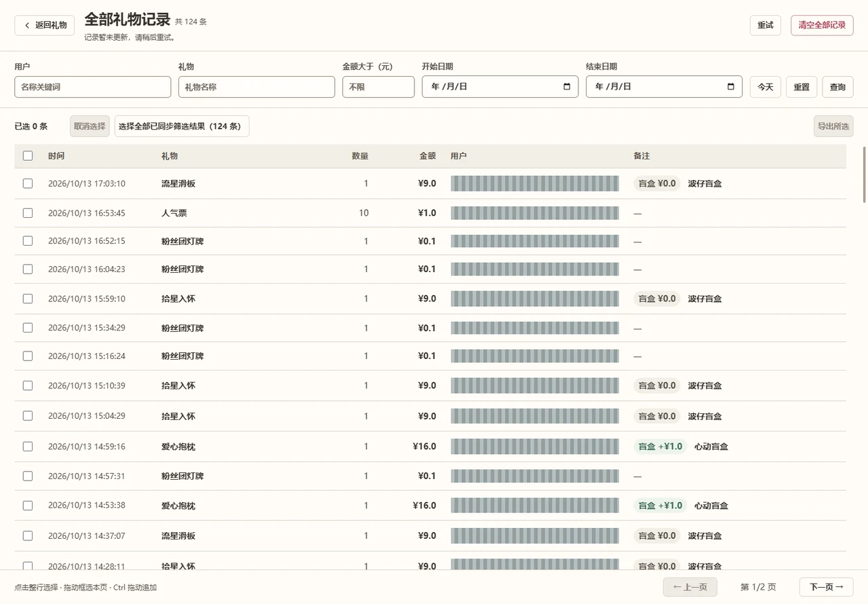Tick the checkbox for the 14:37:07 record
This screenshot has width=868, height=604.
[28, 535]
